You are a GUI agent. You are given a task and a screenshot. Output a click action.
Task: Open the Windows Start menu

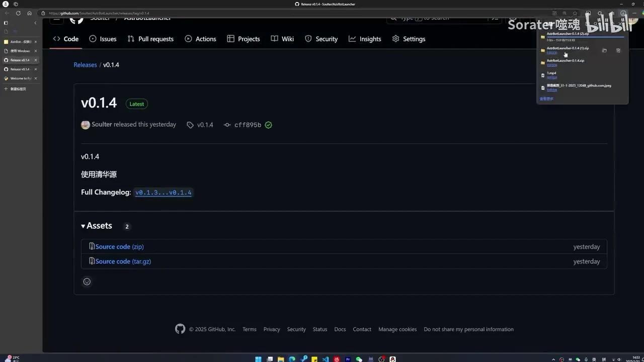click(x=258, y=359)
